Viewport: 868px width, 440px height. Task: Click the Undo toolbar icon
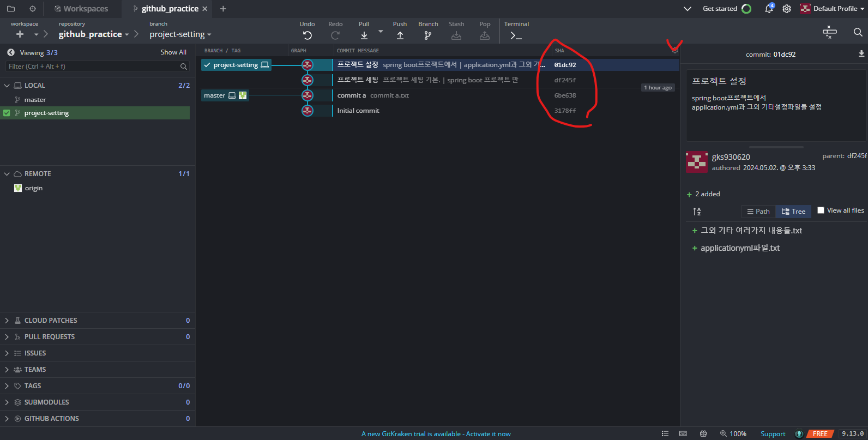[x=308, y=35]
